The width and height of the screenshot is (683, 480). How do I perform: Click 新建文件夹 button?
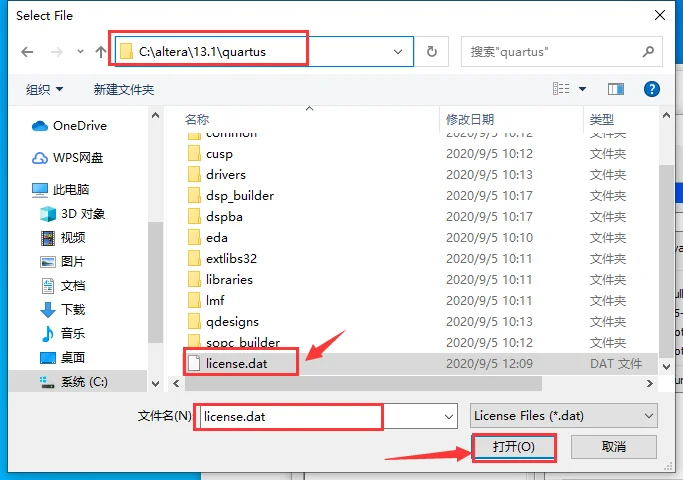coord(124,89)
